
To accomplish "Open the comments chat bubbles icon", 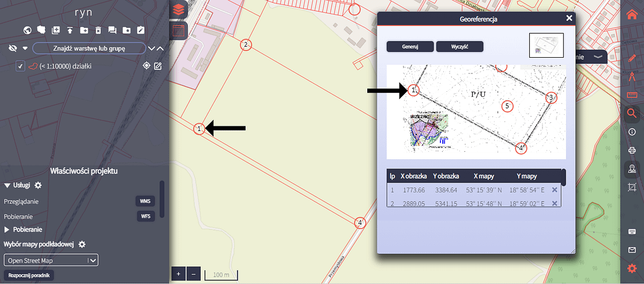I will pyautogui.click(x=112, y=30).
